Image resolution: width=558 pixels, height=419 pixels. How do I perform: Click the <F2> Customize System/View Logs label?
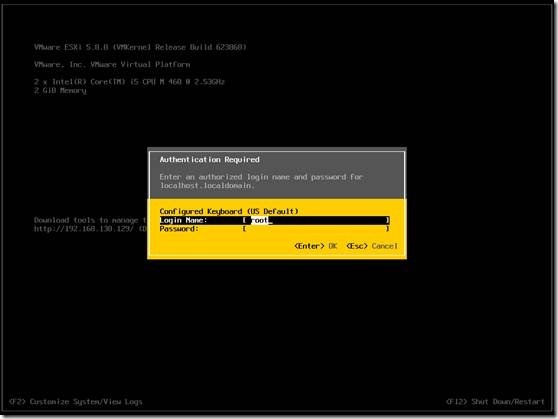point(75,402)
